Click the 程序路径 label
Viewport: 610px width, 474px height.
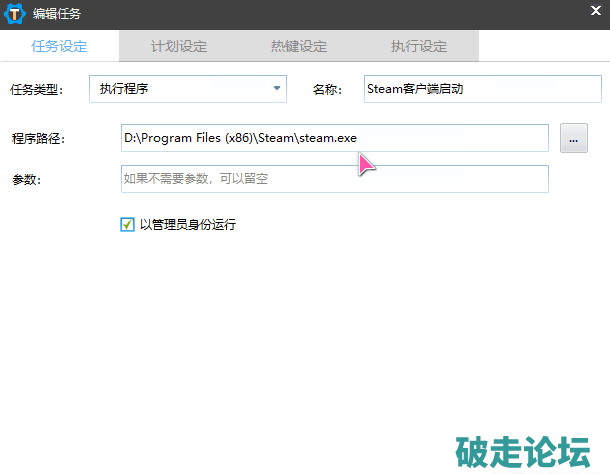point(38,138)
